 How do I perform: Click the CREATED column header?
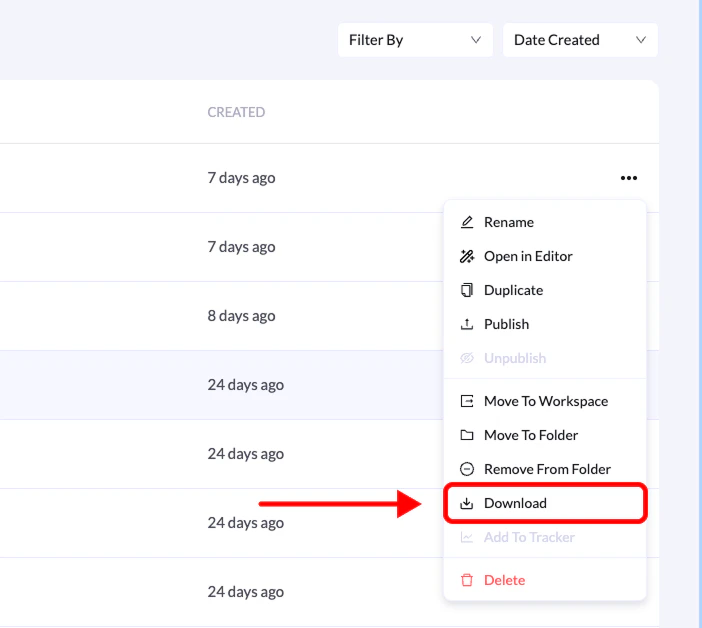(x=236, y=112)
